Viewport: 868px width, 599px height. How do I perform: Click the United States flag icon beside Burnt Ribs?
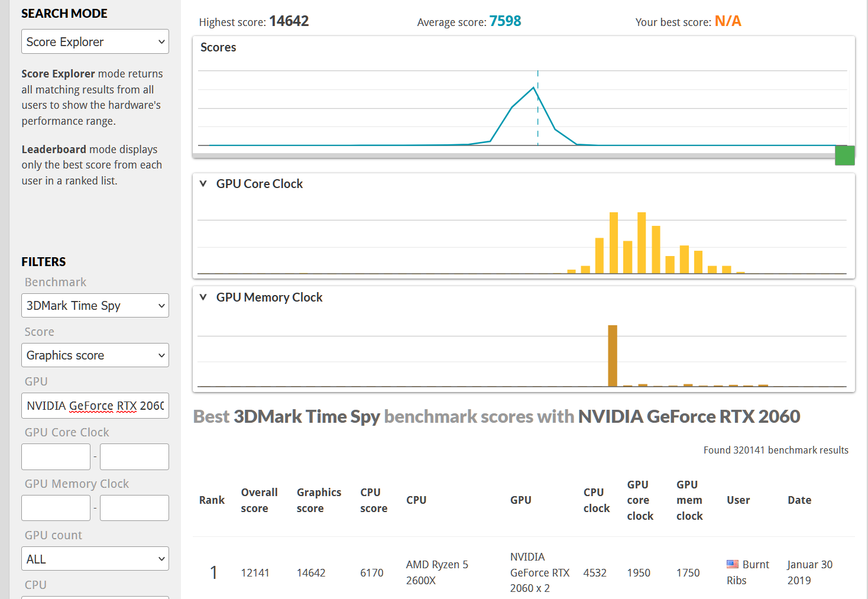(733, 564)
